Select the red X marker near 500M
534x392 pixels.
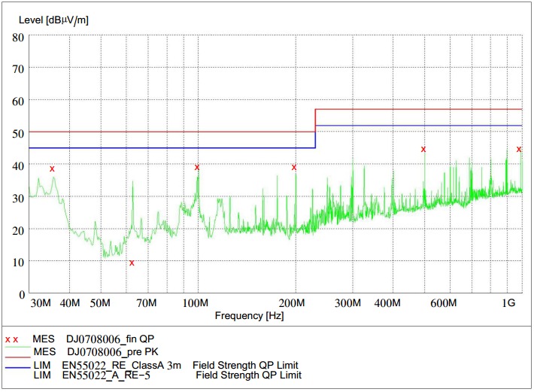423,149
